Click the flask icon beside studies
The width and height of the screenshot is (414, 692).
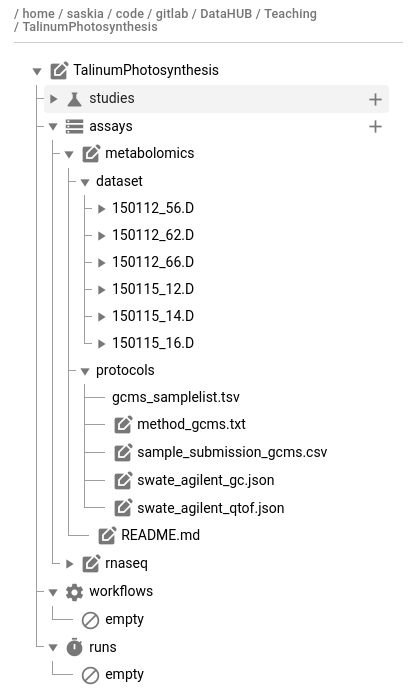pos(74,99)
